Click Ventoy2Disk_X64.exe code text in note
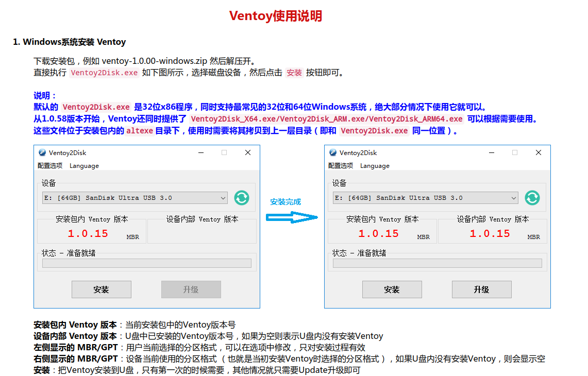The image size is (588, 376). pos(234,119)
